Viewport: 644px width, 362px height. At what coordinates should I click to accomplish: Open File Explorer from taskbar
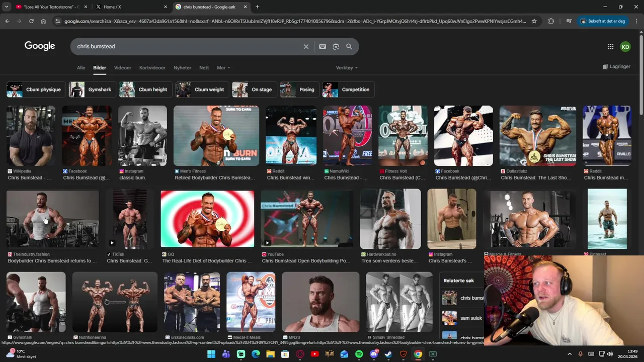[x=270, y=354]
